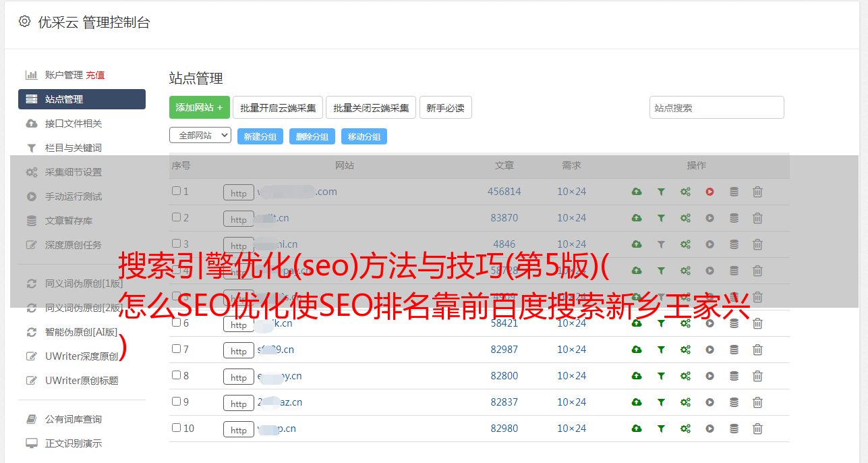Delete site 10 with the trash icon

click(757, 429)
